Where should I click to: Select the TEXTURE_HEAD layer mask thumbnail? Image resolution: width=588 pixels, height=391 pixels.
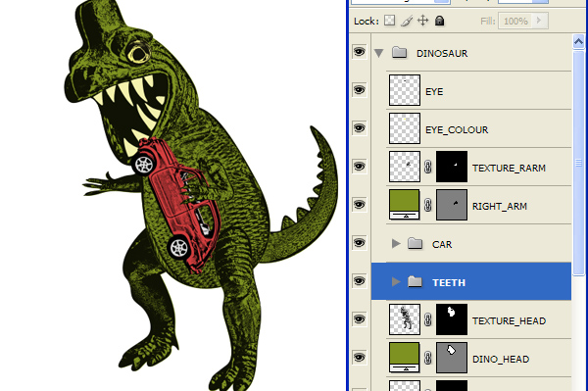452,319
